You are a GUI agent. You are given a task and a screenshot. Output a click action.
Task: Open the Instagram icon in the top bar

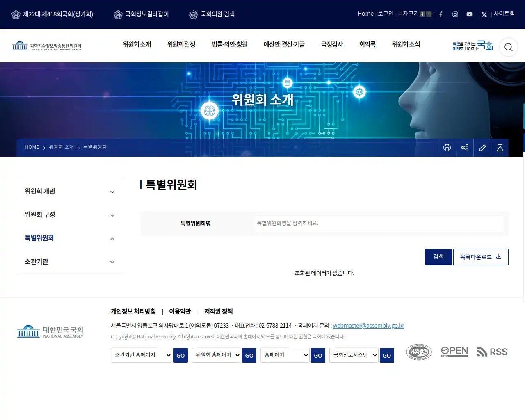(x=455, y=14)
